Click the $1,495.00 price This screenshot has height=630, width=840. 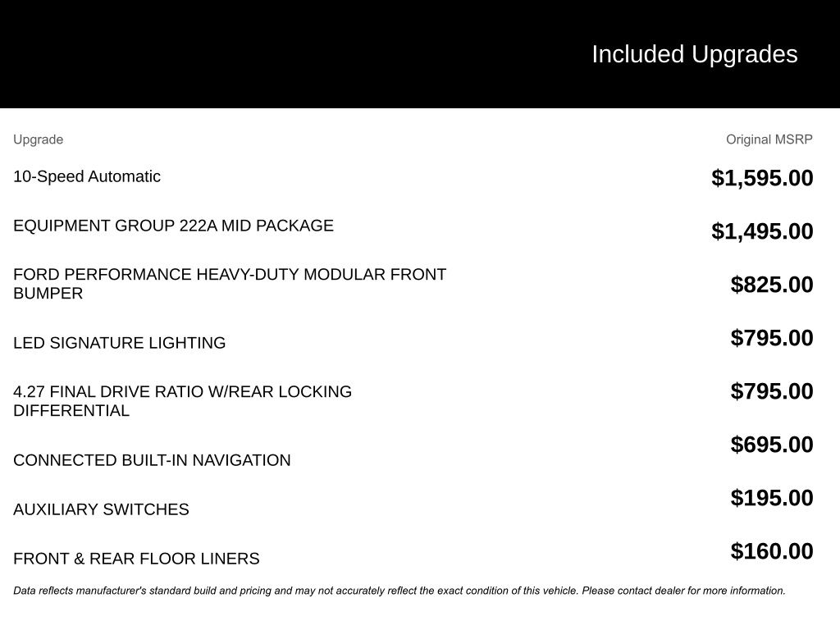pos(762,231)
